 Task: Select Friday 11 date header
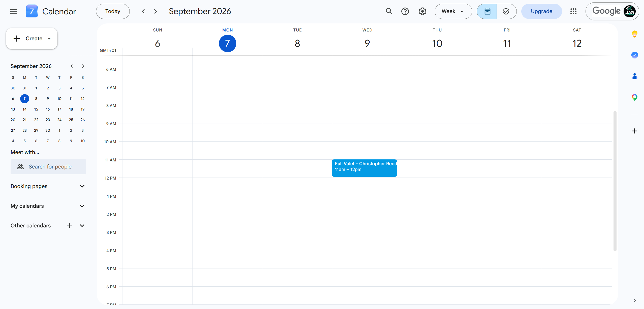click(507, 44)
